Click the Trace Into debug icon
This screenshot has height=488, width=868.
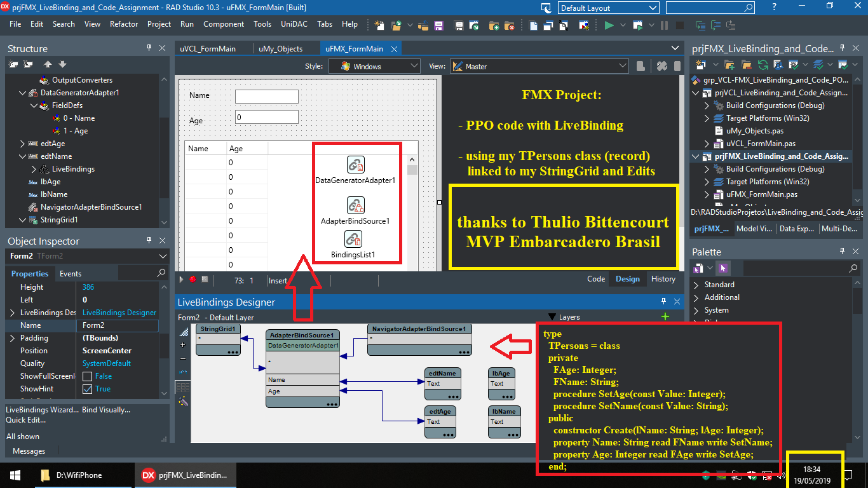click(x=701, y=25)
